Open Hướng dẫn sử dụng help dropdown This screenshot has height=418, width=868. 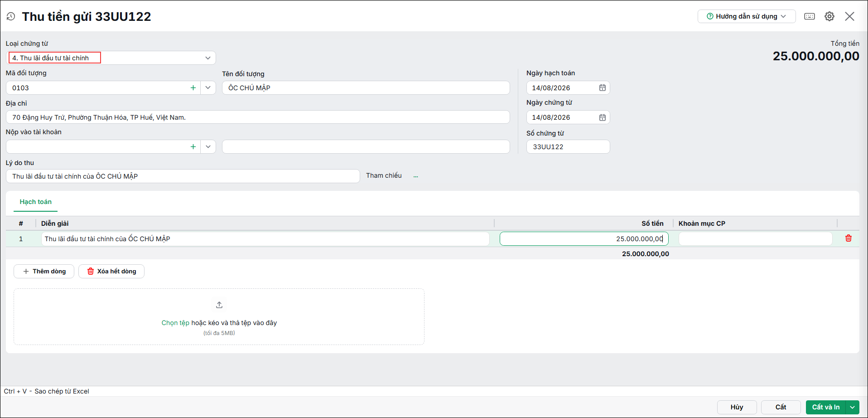747,16
